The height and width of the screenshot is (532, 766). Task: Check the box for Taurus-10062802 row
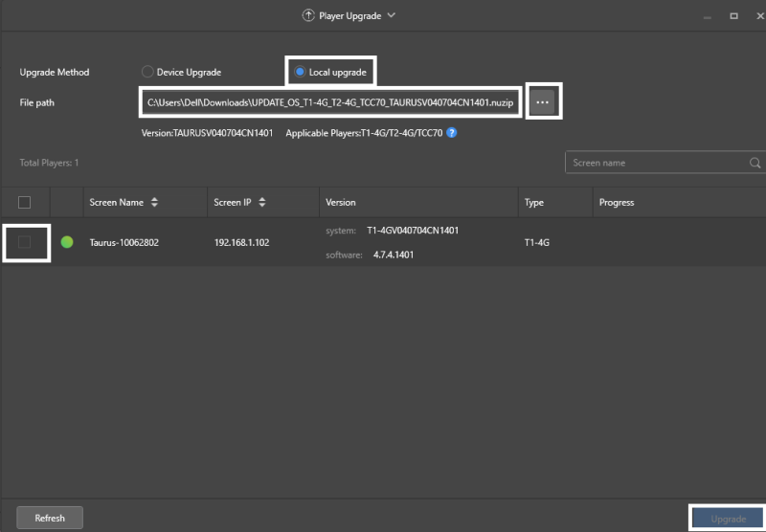pyautogui.click(x=25, y=242)
